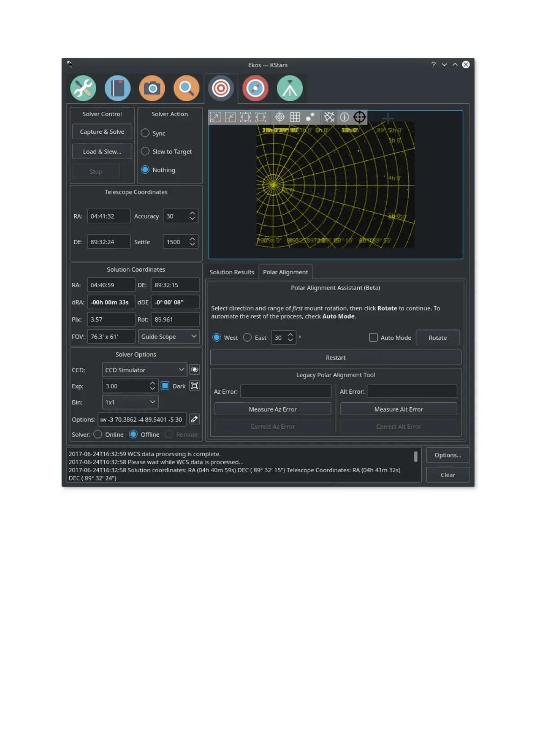Open the Scheduler notebook module icon
The width and height of the screenshot is (535, 756).
pyautogui.click(x=118, y=88)
